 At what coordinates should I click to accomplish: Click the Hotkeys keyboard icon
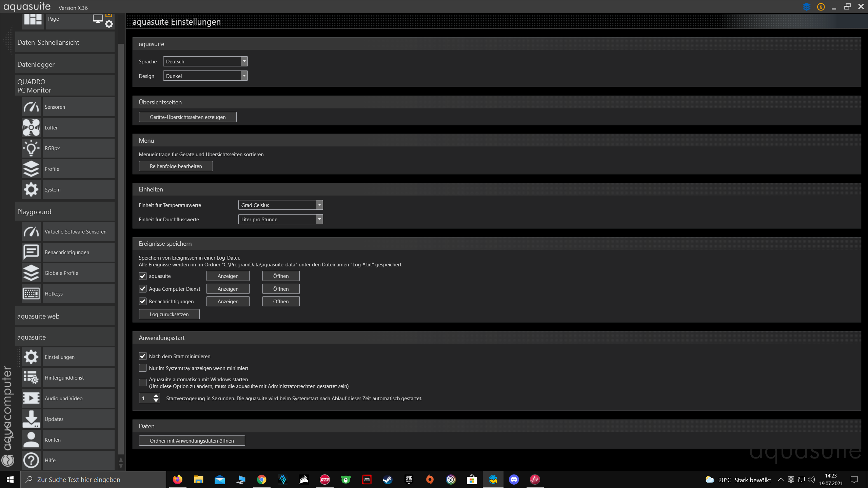point(31,293)
